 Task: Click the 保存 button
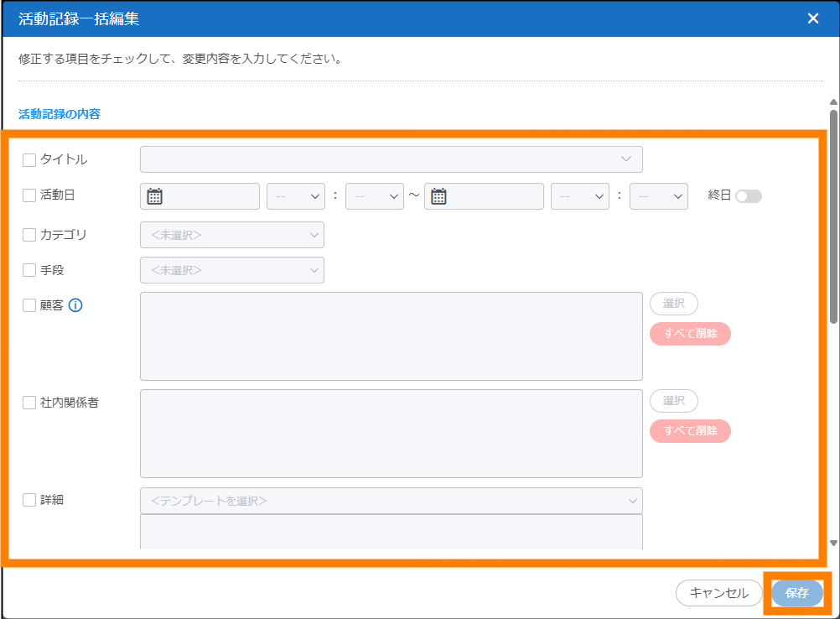796,593
